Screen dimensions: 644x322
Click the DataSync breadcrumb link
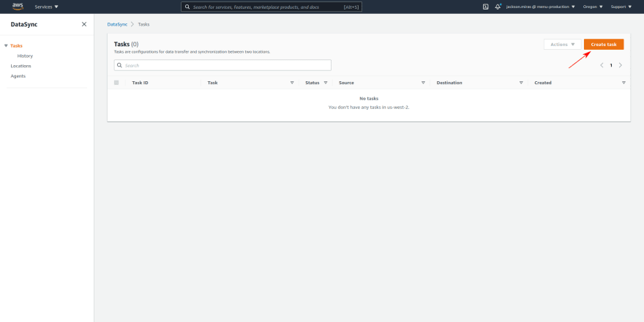(x=118, y=24)
